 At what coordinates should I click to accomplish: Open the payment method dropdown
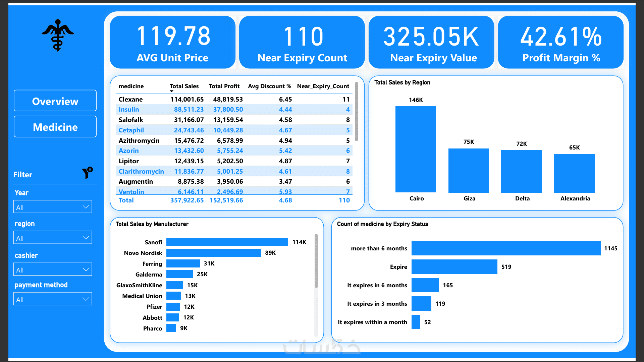tap(53, 299)
